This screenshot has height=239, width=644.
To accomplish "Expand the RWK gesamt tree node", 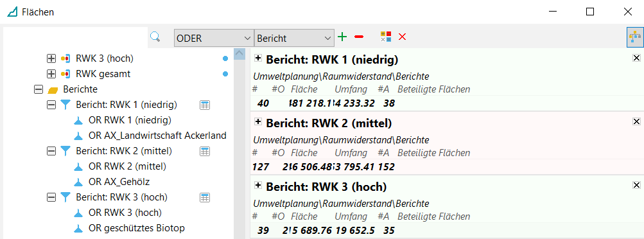I will coord(51,75).
